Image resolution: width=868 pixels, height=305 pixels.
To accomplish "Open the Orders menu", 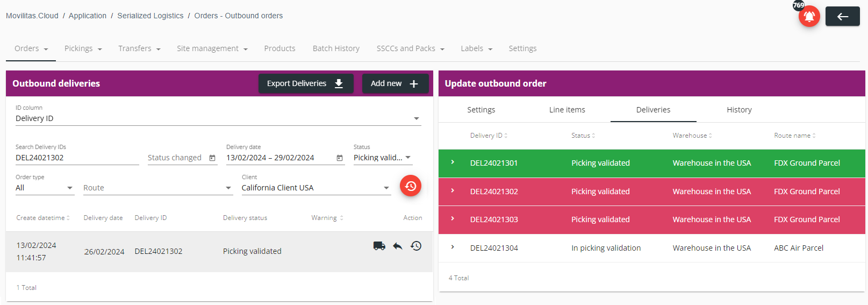I will pos(31,48).
